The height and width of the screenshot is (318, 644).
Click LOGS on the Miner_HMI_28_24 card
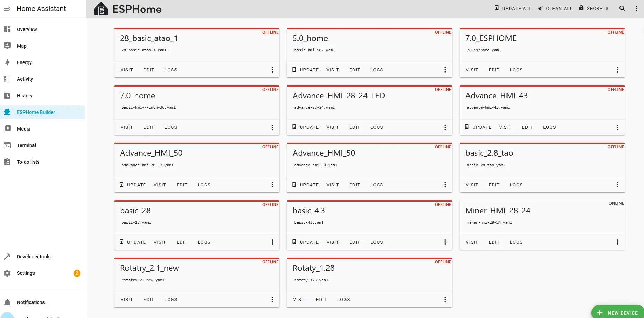coord(516,242)
